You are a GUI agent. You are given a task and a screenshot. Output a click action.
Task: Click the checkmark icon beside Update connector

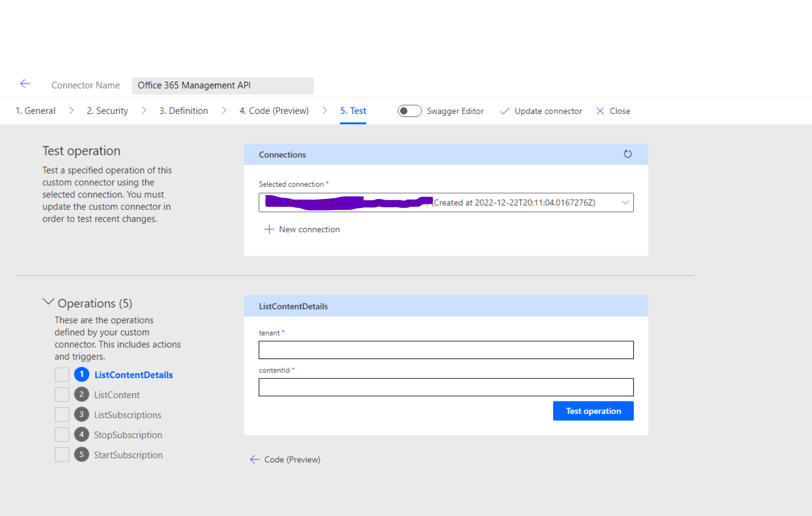(505, 111)
